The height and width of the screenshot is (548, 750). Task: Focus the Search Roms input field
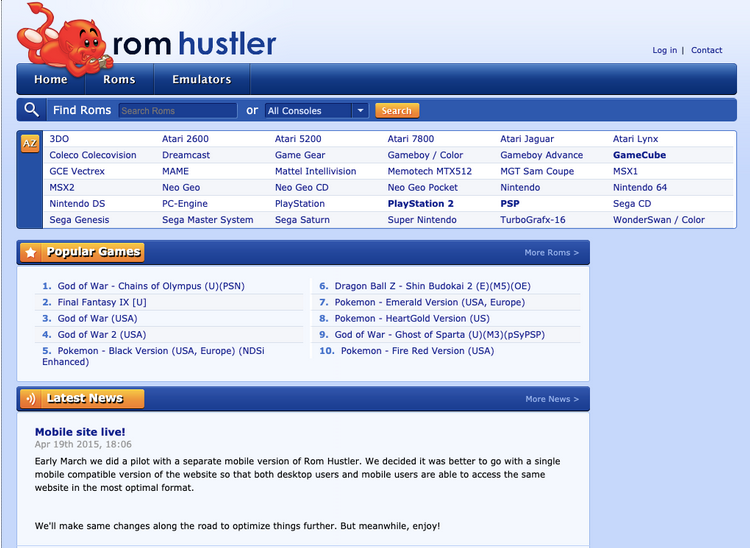(177, 110)
